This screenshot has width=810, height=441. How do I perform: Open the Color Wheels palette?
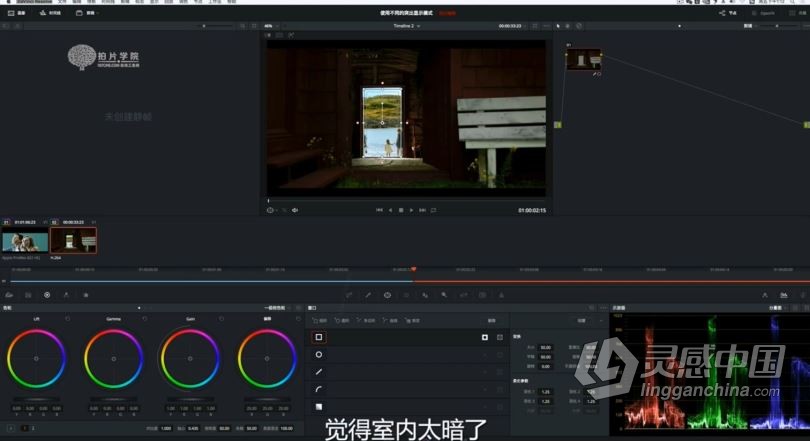[x=47, y=295]
